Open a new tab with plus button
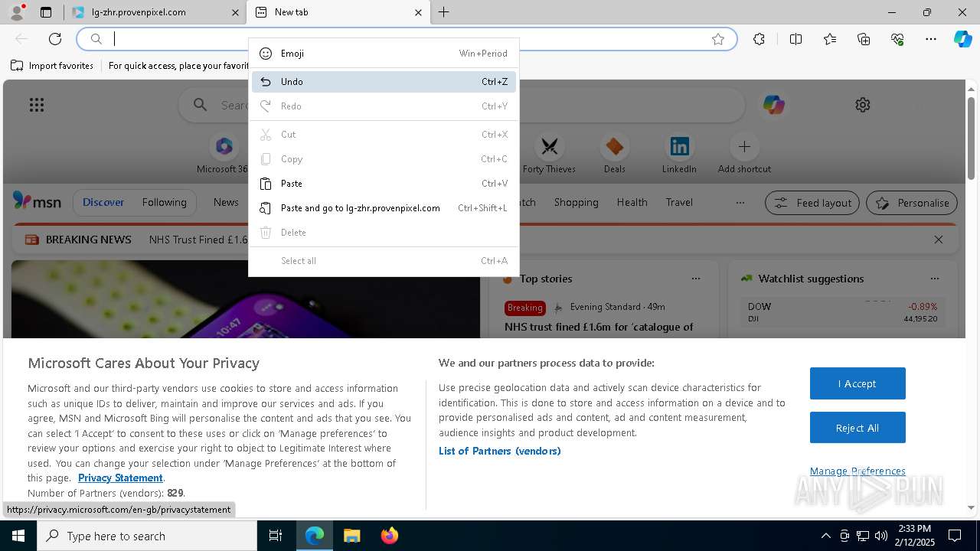This screenshot has width=980, height=551. click(x=444, y=12)
